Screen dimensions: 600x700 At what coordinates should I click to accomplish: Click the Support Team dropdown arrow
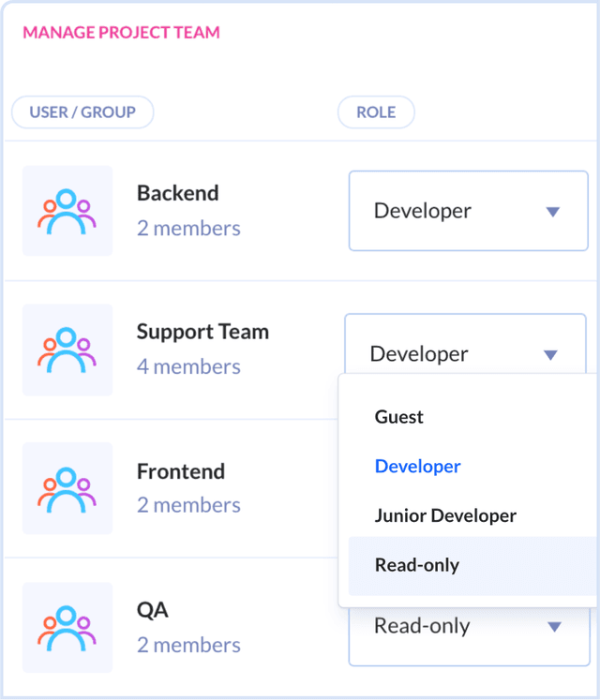pyautogui.click(x=550, y=355)
